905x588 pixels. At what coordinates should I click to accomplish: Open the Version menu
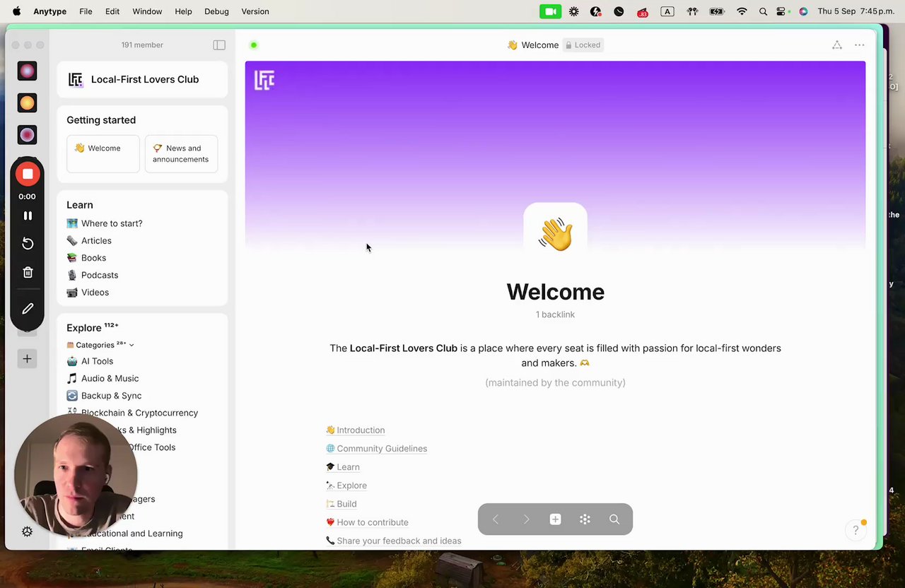click(255, 11)
